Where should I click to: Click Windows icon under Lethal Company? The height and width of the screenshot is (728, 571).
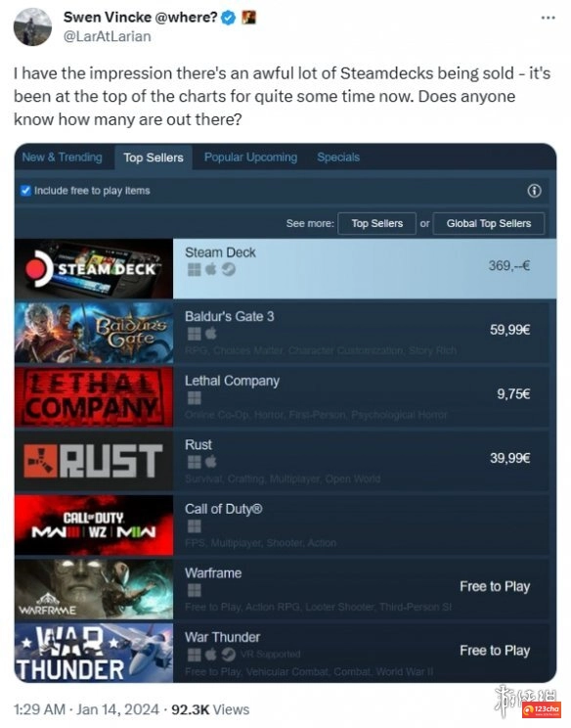coord(195,398)
